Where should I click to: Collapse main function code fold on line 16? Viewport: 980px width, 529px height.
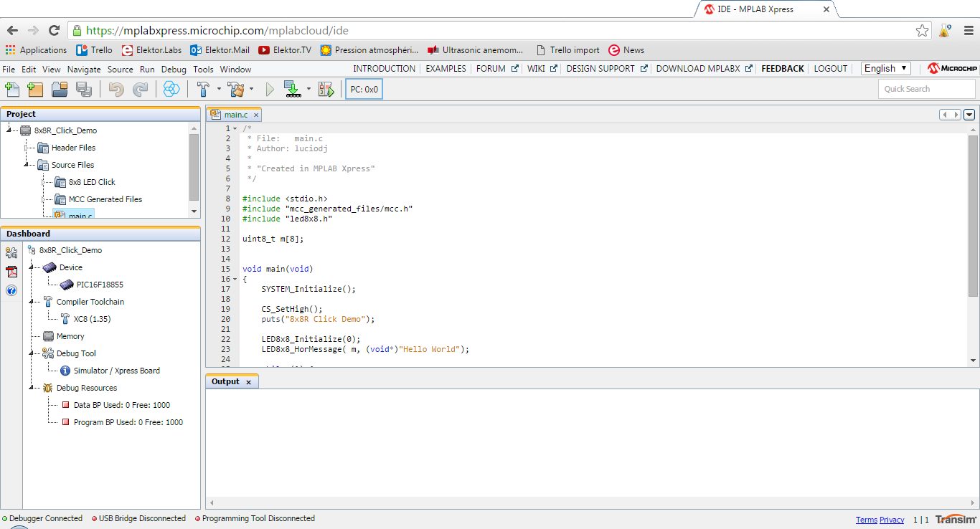click(x=235, y=279)
